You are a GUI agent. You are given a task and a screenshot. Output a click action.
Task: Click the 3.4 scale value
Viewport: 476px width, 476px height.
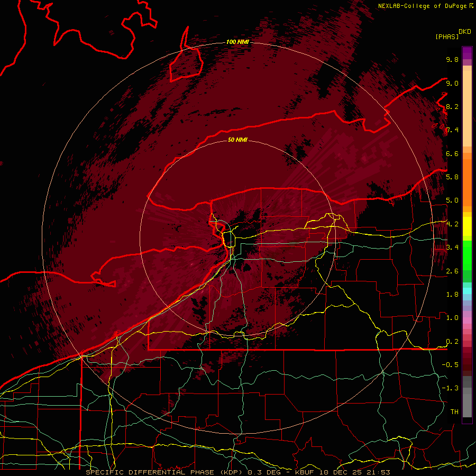(x=452, y=248)
